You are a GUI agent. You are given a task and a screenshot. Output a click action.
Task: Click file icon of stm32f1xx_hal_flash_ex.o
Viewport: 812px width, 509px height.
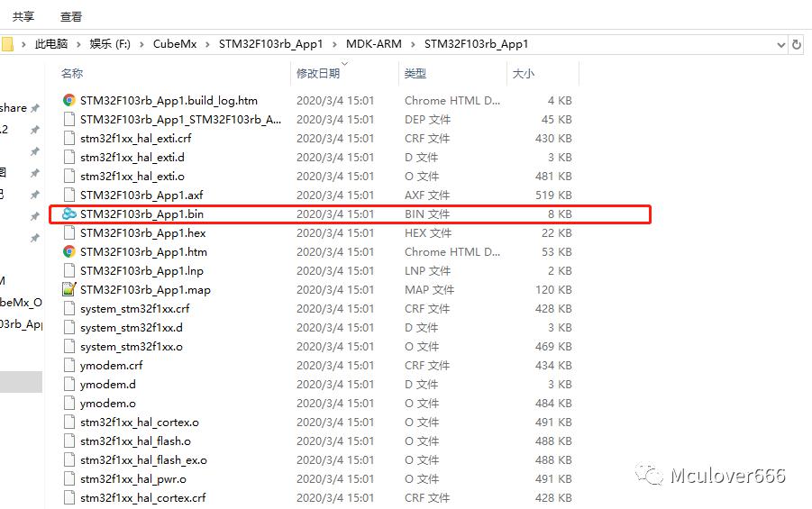pos(68,459)
